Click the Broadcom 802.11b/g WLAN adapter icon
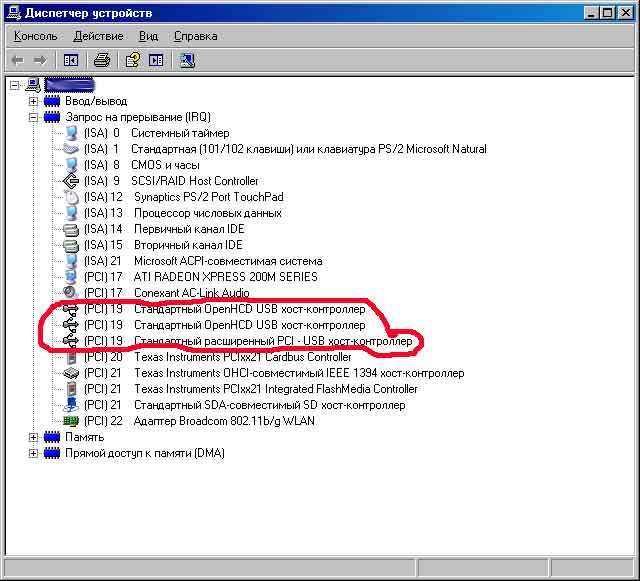The height and width of the screenshot is (581, 640). 70,421
